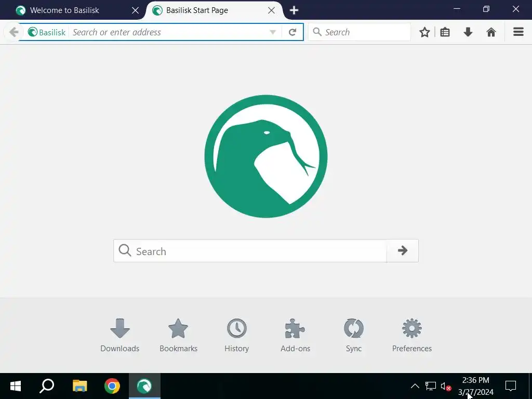Click the large Basilisk logo
Screen dimensions: 532x399
point(266,156)
